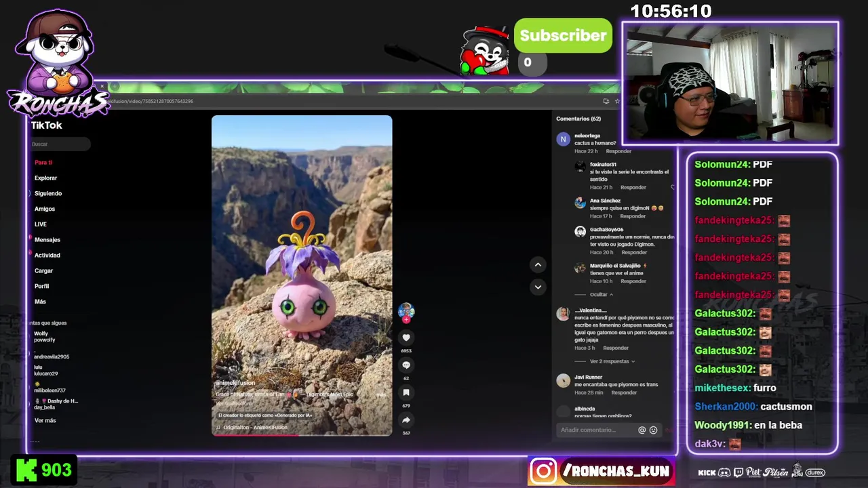
Task: Select the Para ti feed
Action: [x=43, y=163]
